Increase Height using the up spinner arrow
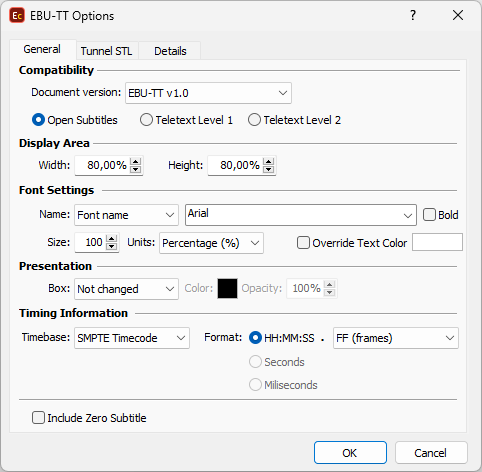 (x=269, y=161)
